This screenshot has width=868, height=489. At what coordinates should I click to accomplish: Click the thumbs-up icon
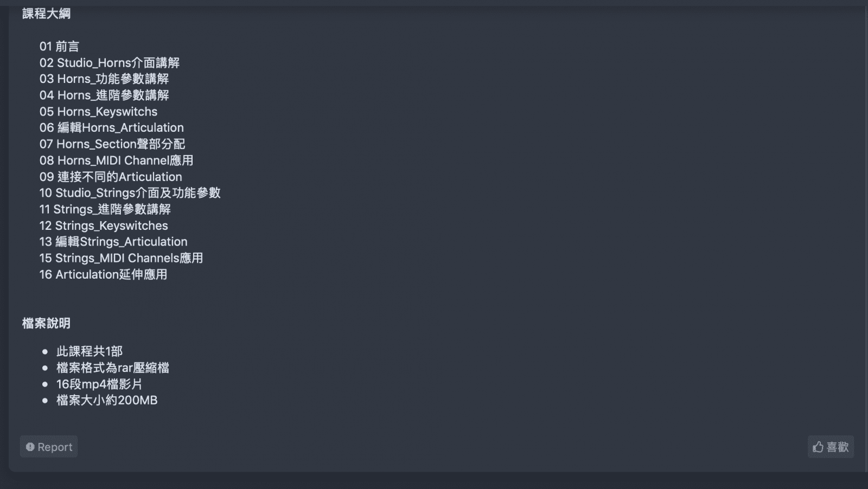tap(818, 447)
